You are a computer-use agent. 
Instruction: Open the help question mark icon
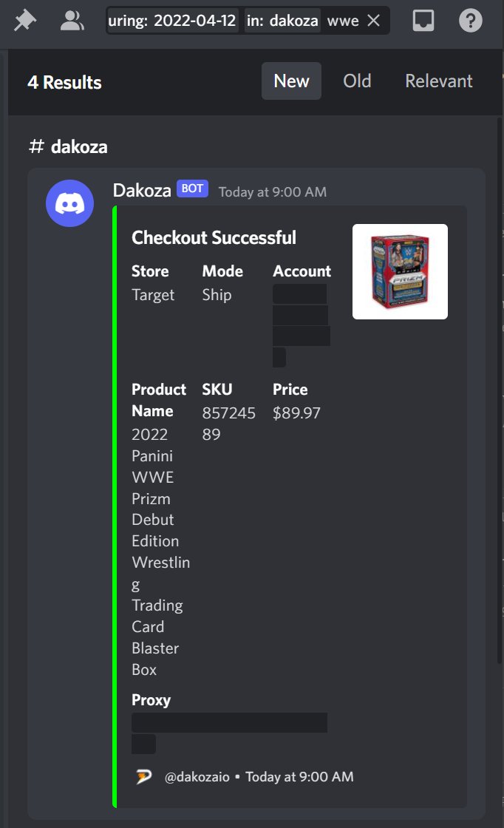(x=470, y=21)
